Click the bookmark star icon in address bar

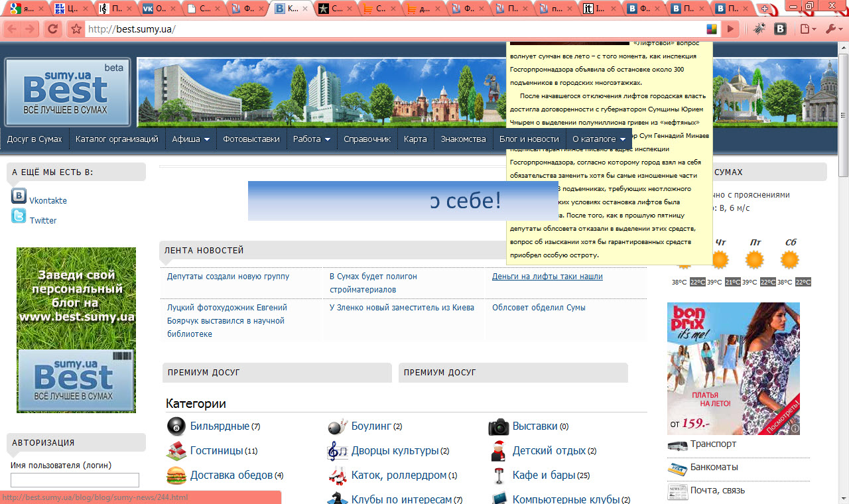click(x=76, y=29)
